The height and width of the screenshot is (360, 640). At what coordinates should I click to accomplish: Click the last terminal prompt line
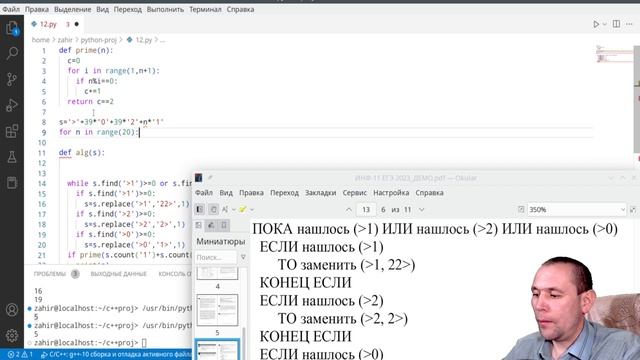pos(90,343)
